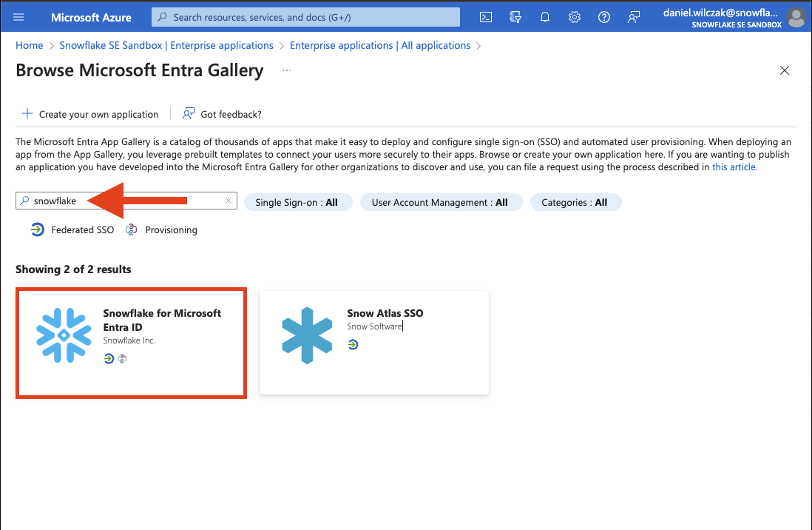The image size is (812, 530).
Task: Open portal settings gear
Action: [575, 17]
